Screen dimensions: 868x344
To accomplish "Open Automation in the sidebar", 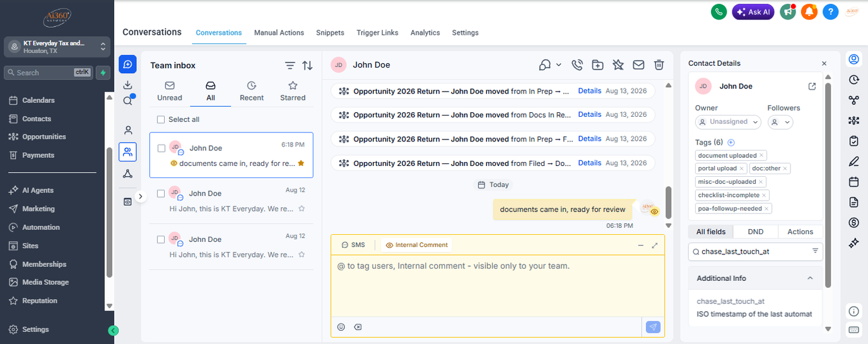I will coord(40,227).
